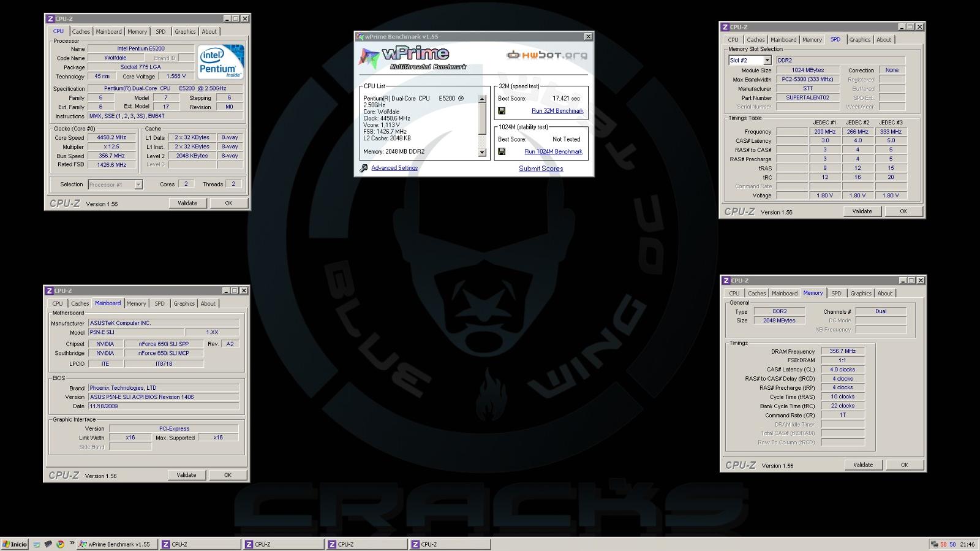Click the Z icon in CPU-Z SPD window title
Image resolution: width=980 pixels, height=551 pixels.
point(725,27)
